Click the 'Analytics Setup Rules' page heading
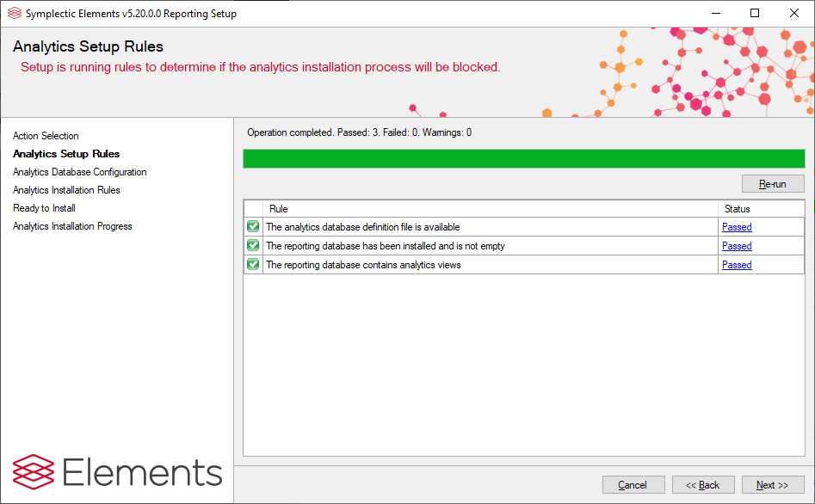This screenshot has height=504, width=815. (88, 46)
